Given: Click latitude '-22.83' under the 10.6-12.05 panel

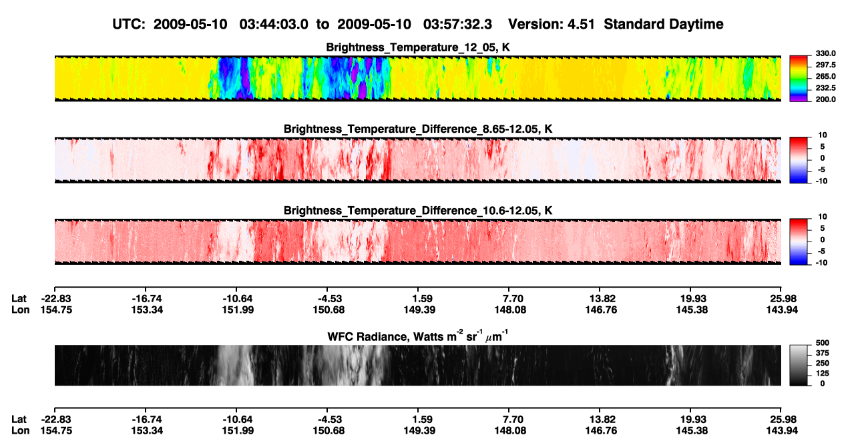Looking at the screenshot, I should click(55, 298).
